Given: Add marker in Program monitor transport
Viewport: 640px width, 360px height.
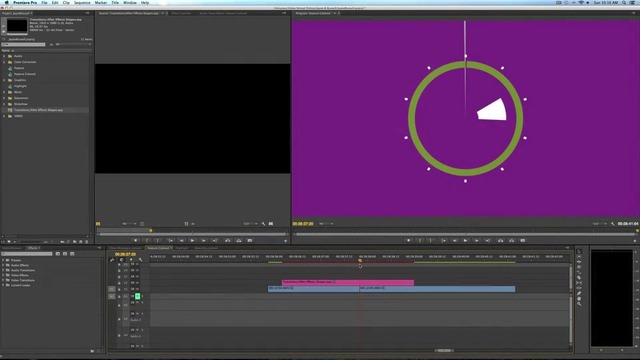Looking at the screenshot, I should pyautogui.click(x=409, y=240).
